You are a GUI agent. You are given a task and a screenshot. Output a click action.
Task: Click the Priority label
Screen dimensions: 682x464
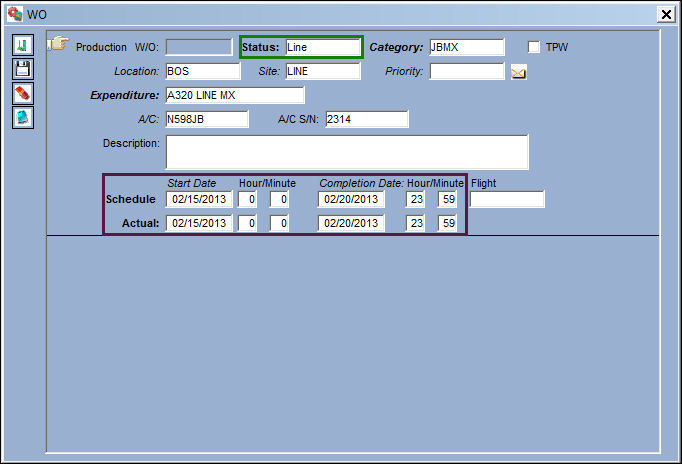coord(404,71)
